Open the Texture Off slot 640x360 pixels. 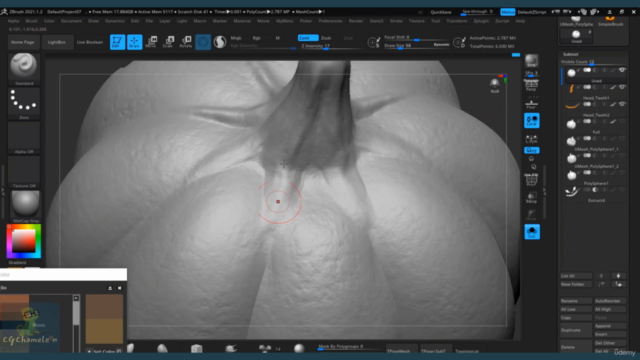click(x=24, y=171)
